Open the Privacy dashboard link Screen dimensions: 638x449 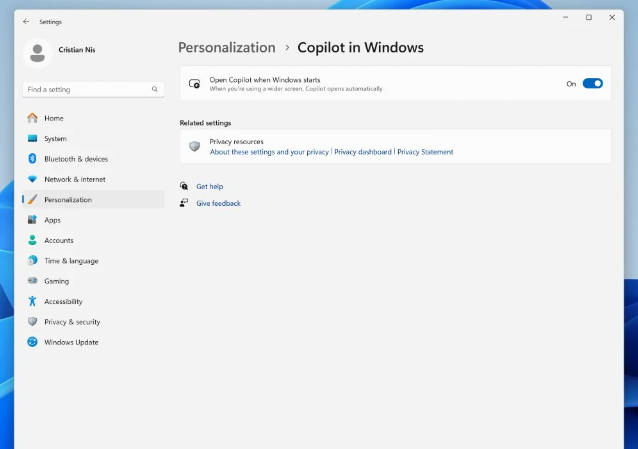363,152
